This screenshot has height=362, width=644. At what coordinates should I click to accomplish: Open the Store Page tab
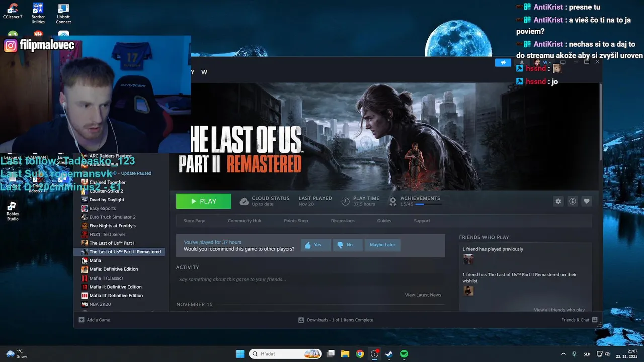[194, 221]
